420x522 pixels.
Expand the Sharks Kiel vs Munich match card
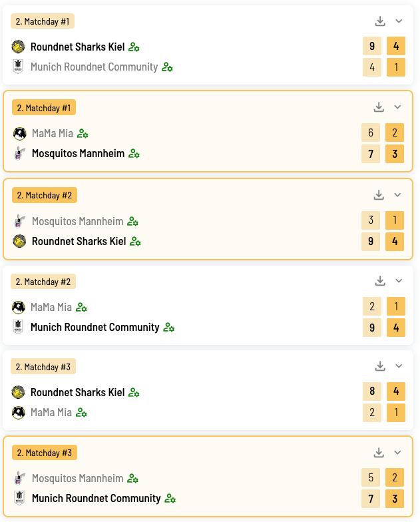(x=399, y=21)
